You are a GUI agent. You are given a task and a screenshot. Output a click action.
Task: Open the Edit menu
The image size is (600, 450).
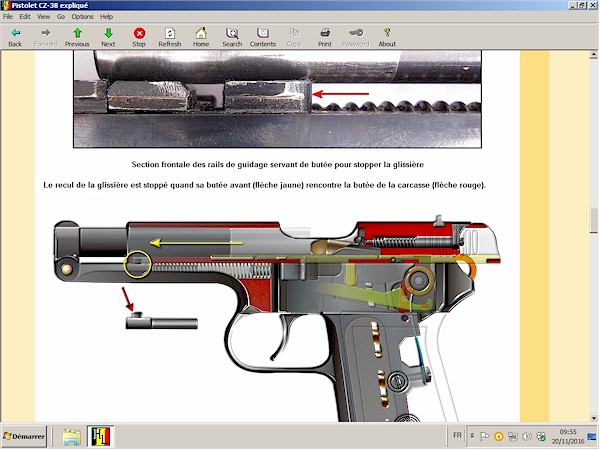coord(25,16)
